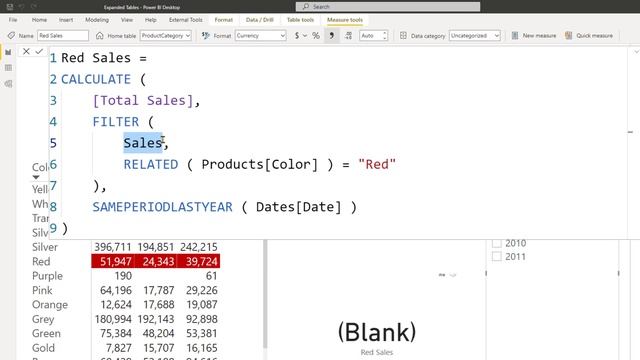Click the SAMEPERIODLASTYEAR function in the formula
The width and height of the screenshot is (640, 360).
pyautogui.click(x=162, y=207)
